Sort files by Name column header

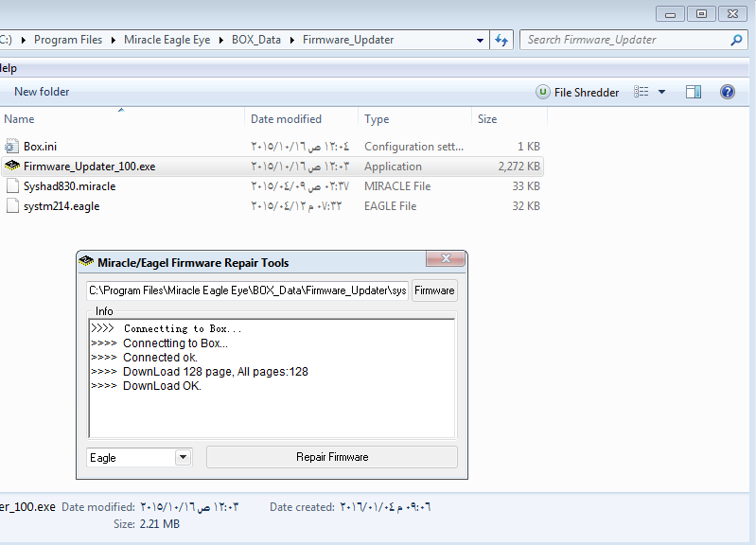19,119
